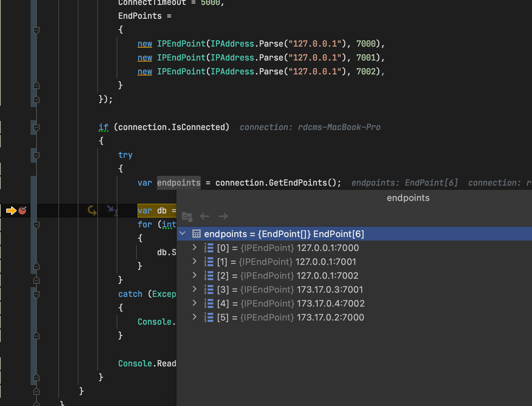
Task: Collapse the EndPoints block using gutter fold marker
Action: click(x=36, y=31)
